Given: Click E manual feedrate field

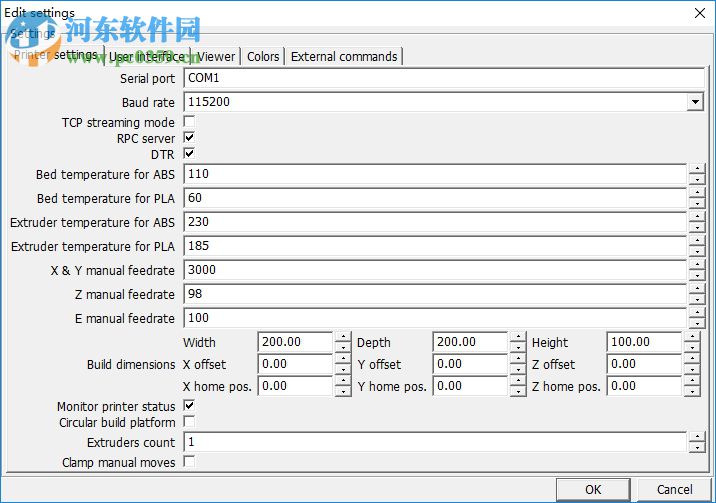Looking at the screenshot, I should click(x=435, y=318).
